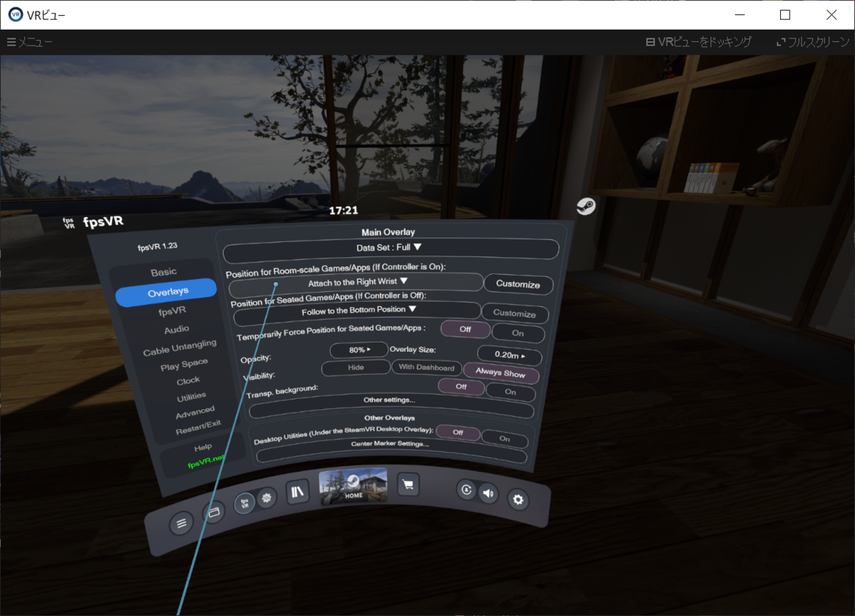Click the 17:21 clock text

(343, 211)
